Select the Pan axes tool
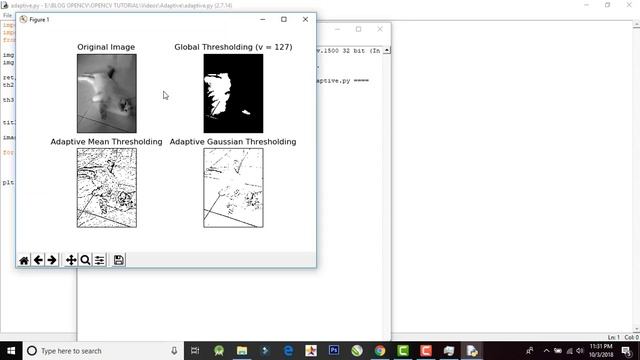The height and width of the screenshot is (360, 640). 71,260
